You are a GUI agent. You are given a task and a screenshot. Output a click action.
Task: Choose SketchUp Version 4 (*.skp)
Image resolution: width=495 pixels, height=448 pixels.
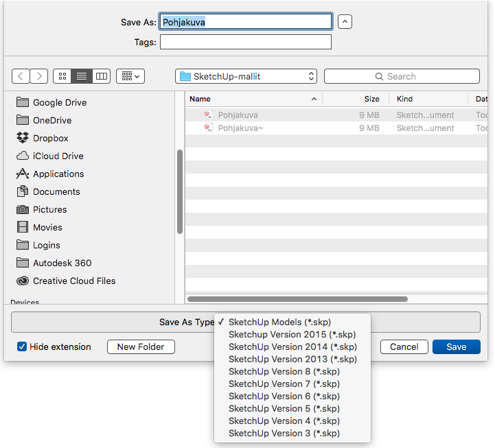pyautogui.click(x=292, y=421)
